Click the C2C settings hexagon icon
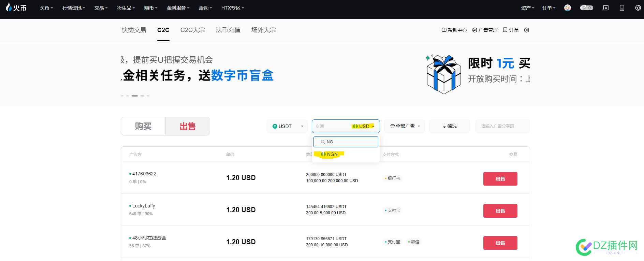644x261 pixels. pos(527,30)
